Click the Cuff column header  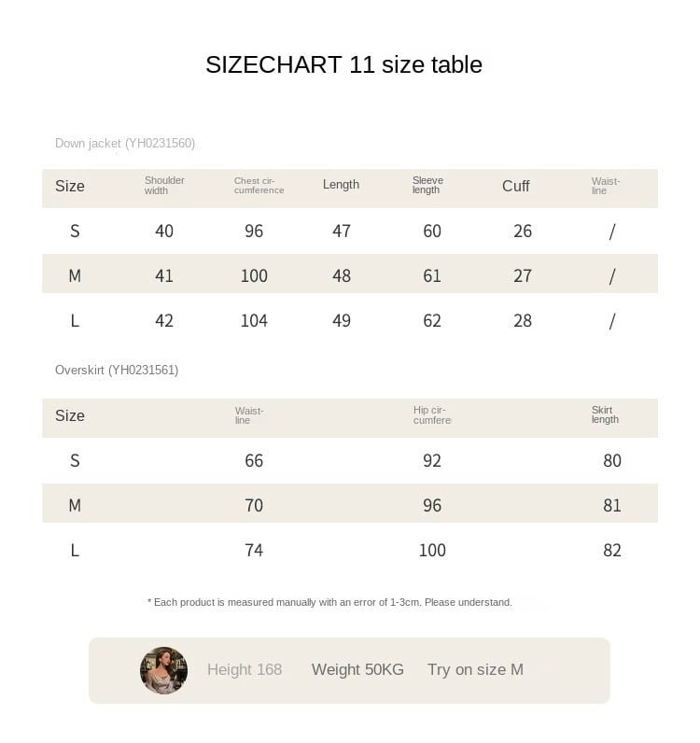coord(515,186)
